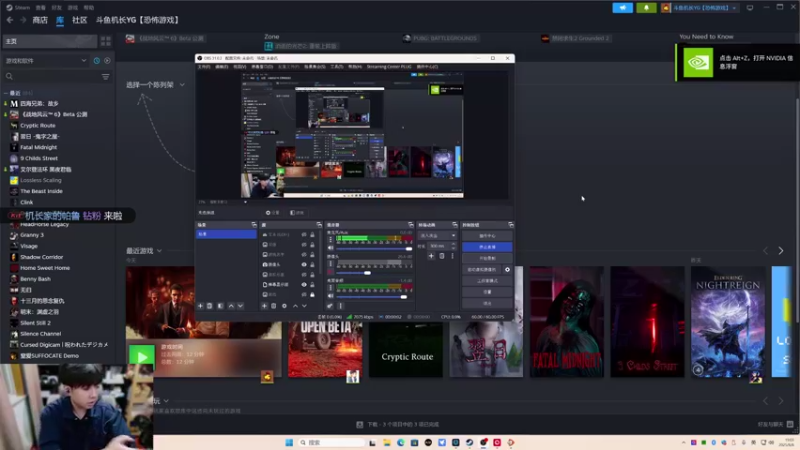The image size is (800, 450).
Task: Click the clock icon next to 游戏和软件
Action: [x=96, y=61]
